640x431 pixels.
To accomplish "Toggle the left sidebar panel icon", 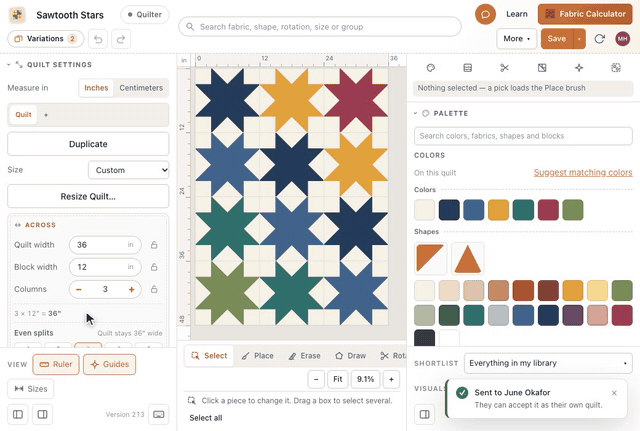I will point(18,414).
